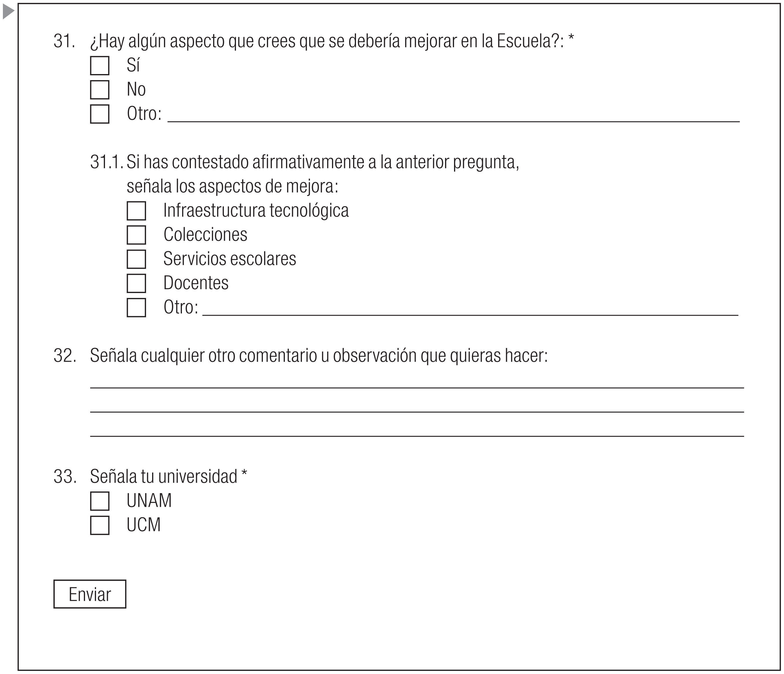
Task: Check the Colecciones option
Action: [x=136, y=235]
